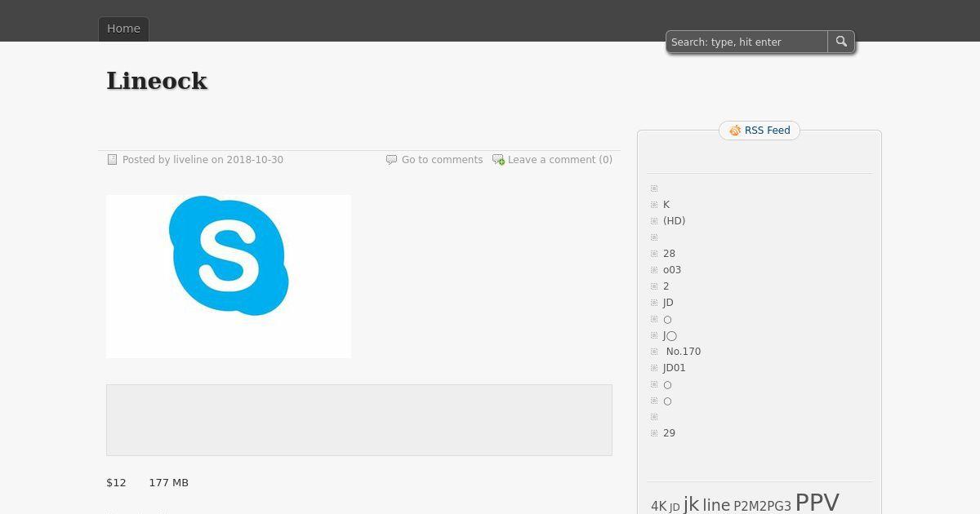Click the '177 MB' size text
Viewport: 980px width, 514px height.
coord(168,483)
